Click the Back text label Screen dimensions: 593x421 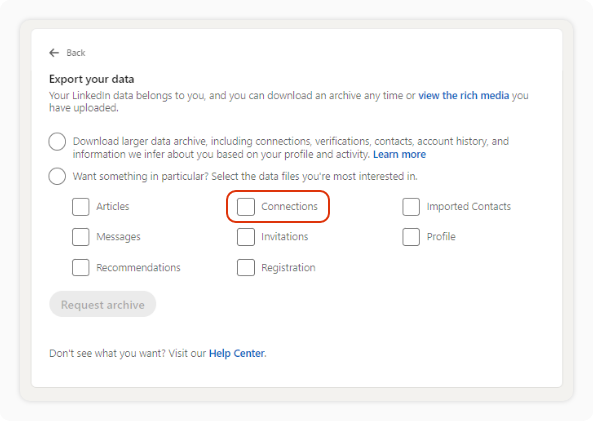click(x=76, y=53)
